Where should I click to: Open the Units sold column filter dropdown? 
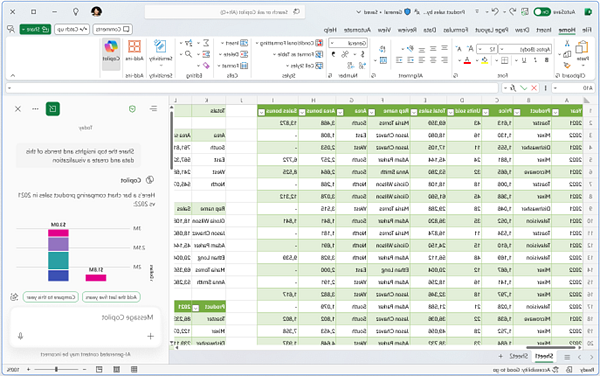pos(451,112)
